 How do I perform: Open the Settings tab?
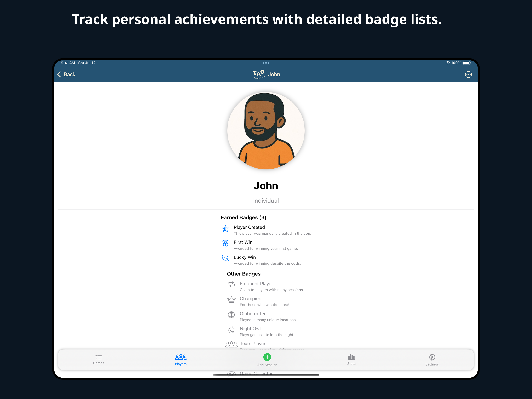click(x=432, y=360)
